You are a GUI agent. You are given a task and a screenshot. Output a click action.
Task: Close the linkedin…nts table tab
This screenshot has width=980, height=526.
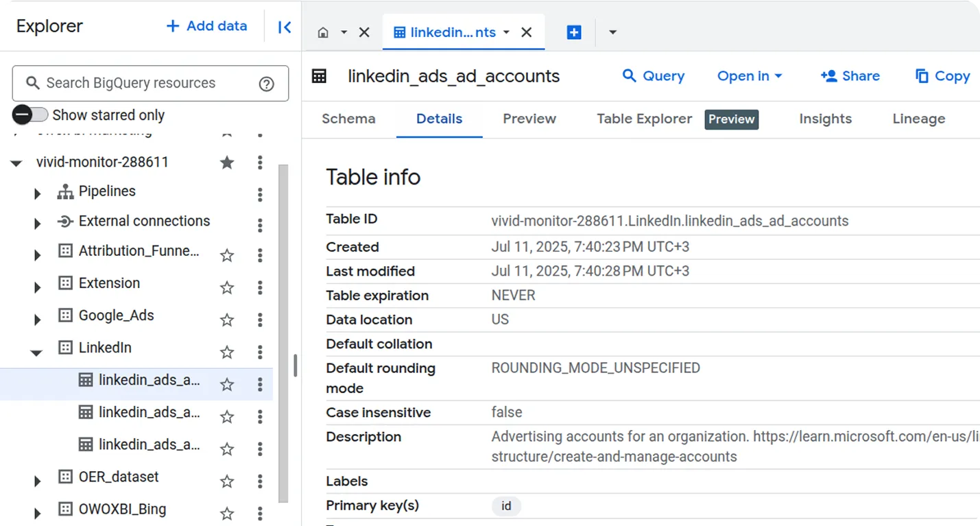tap(527, 32)
